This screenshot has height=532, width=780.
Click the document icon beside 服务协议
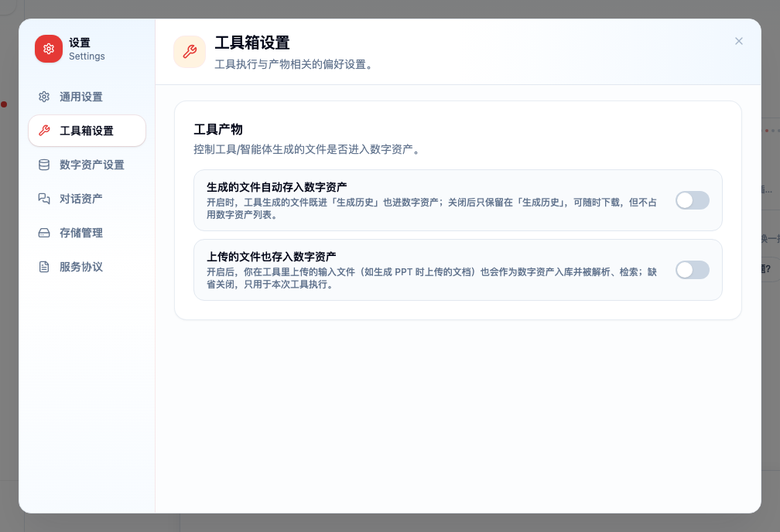click(x=44, y=267)
